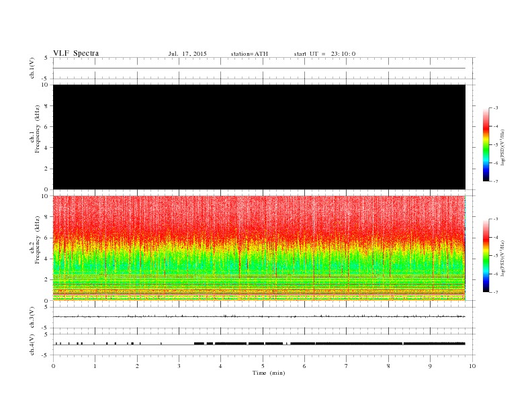The image size is (532, 411).
Task: Click the ch.2 'Frequency (kHz)' axis label
Action: point(38,240)
